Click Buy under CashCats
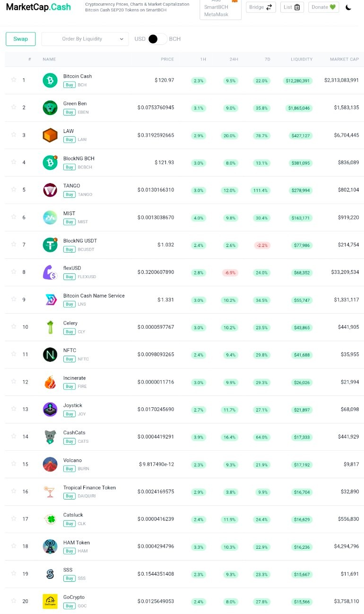Image resolution: width=364 pixels, height=614 pixels. 69,441
